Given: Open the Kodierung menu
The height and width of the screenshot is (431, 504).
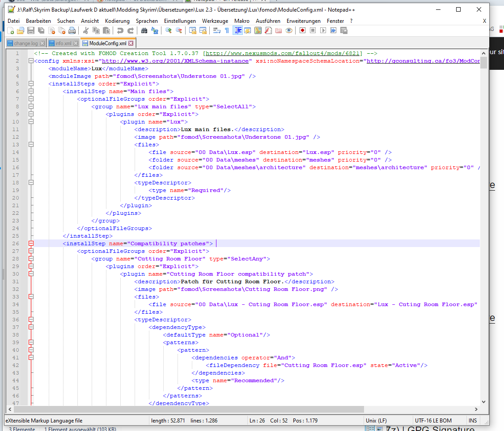Looking at the screenshot, I should 117,21.
